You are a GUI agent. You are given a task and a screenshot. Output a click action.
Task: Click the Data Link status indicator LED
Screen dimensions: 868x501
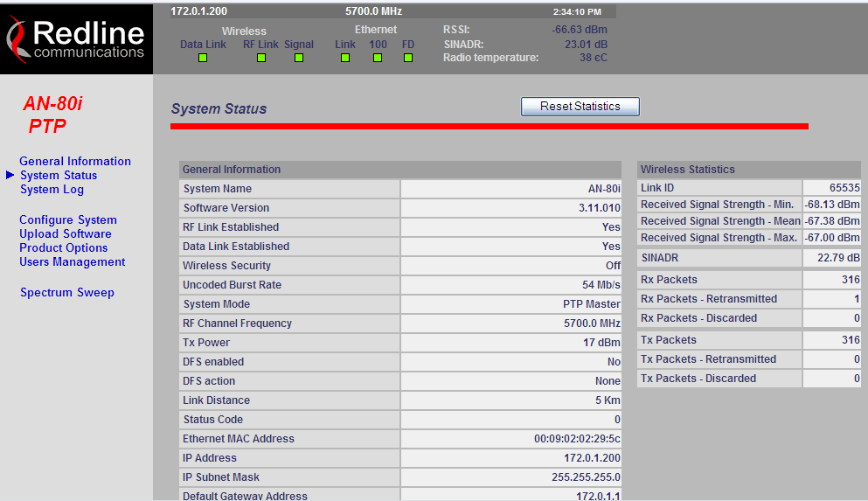coord(203,58)
